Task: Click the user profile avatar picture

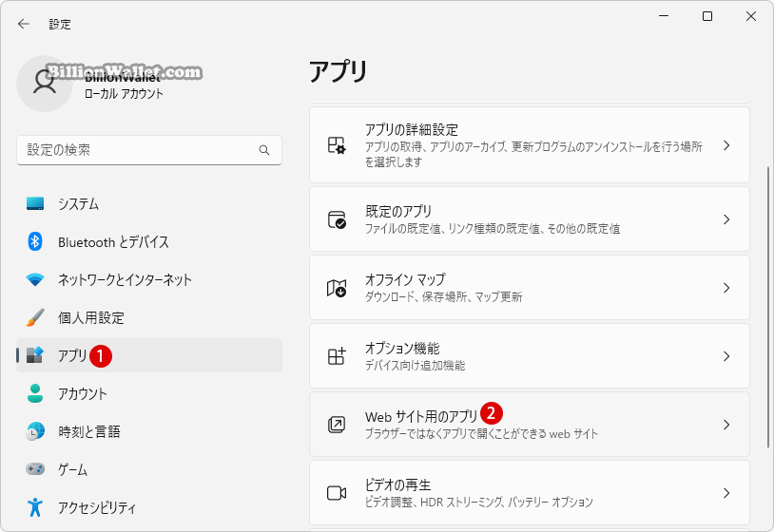Action: [x=45, y=84]
